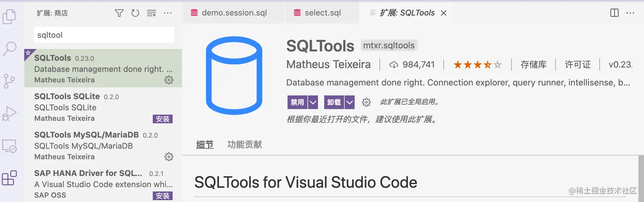Open the Search view icon

(x=9, y=48)
